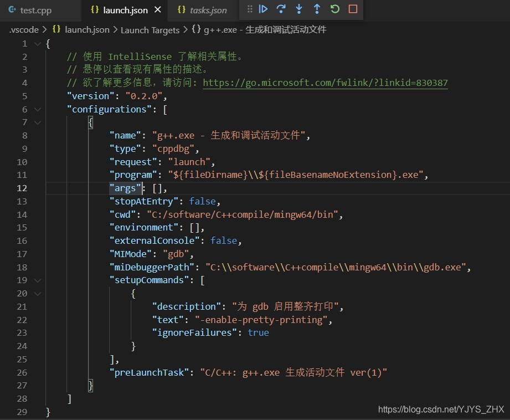The height and width of the screenshot is (420, 510).
Task: Click the gdb.exe debugger path value
Action: coord(336,267)
